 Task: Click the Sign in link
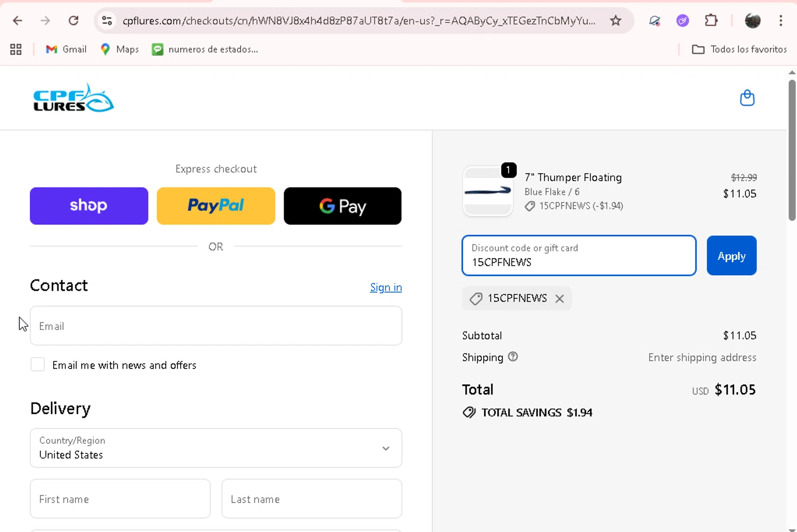[x=386, y=287]
